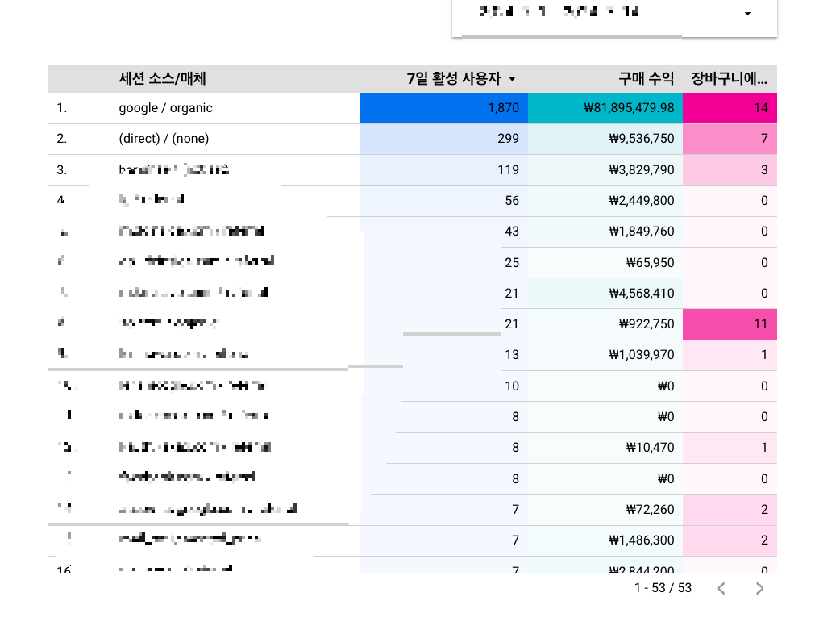The width and height of the screenshot is (840, 626).
Task: Go to the next page of results
Action: 759,588
